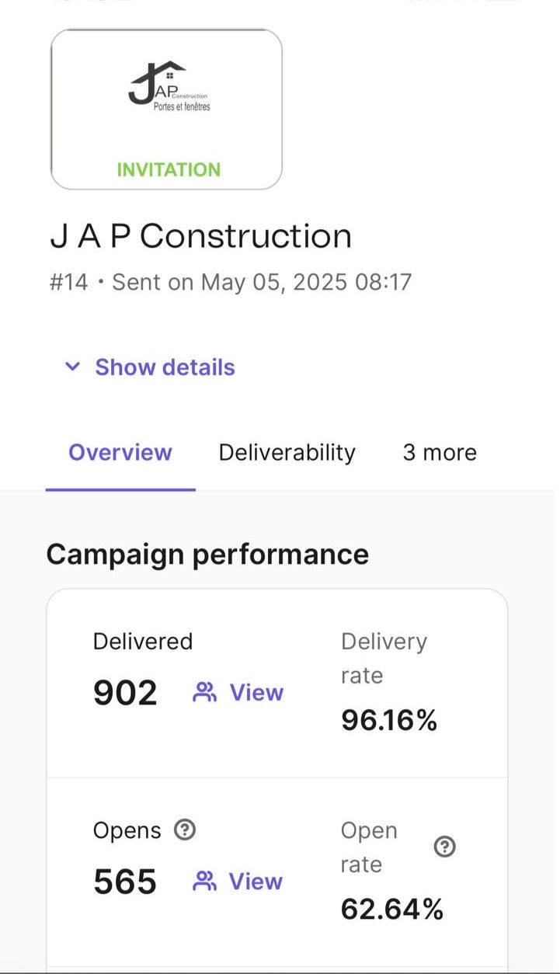The width and height of the screenshot is (560, 974).
Task: Click the Show details text link
Action: (x=165, y=367)
